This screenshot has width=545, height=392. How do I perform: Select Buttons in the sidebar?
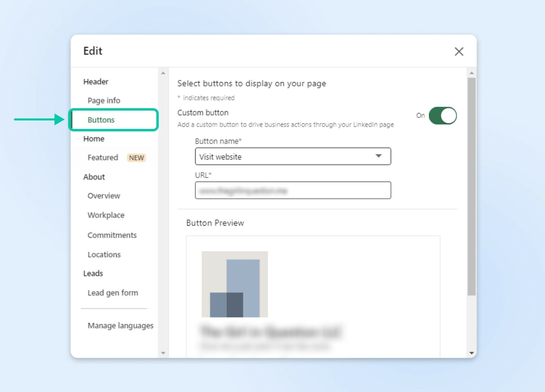click(101, 120)
